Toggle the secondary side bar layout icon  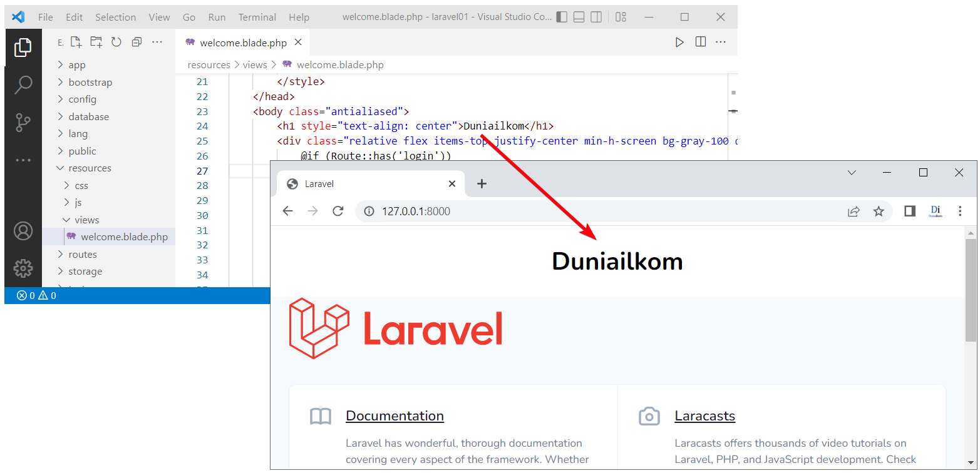click(596, 17)
